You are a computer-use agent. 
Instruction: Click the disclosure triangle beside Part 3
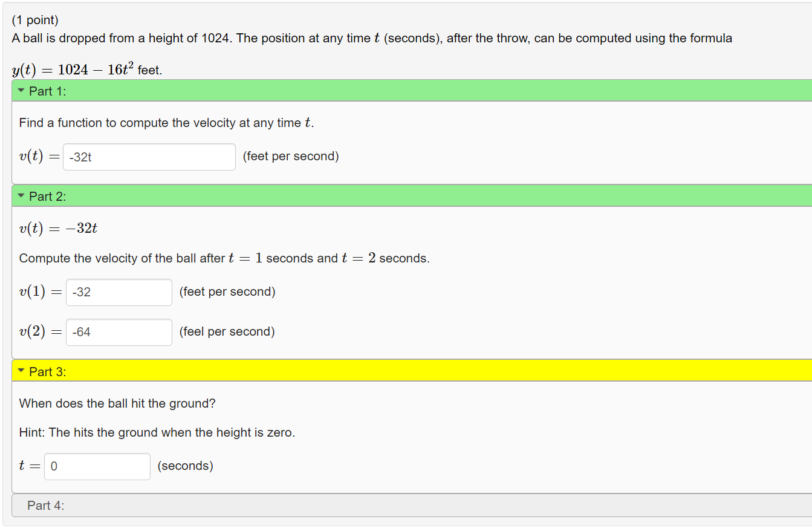tap(20, 371)
